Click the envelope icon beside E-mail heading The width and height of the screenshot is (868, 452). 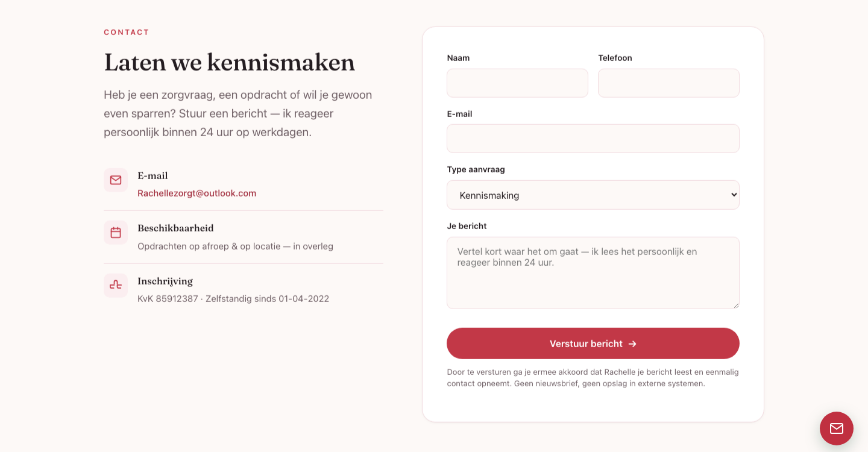[x=116, y=180]
